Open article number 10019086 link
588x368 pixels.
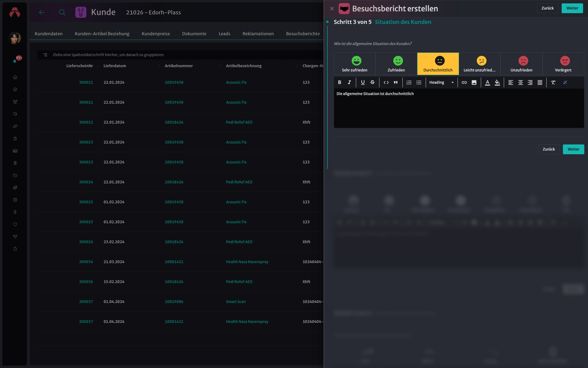(x=174, y=302)
